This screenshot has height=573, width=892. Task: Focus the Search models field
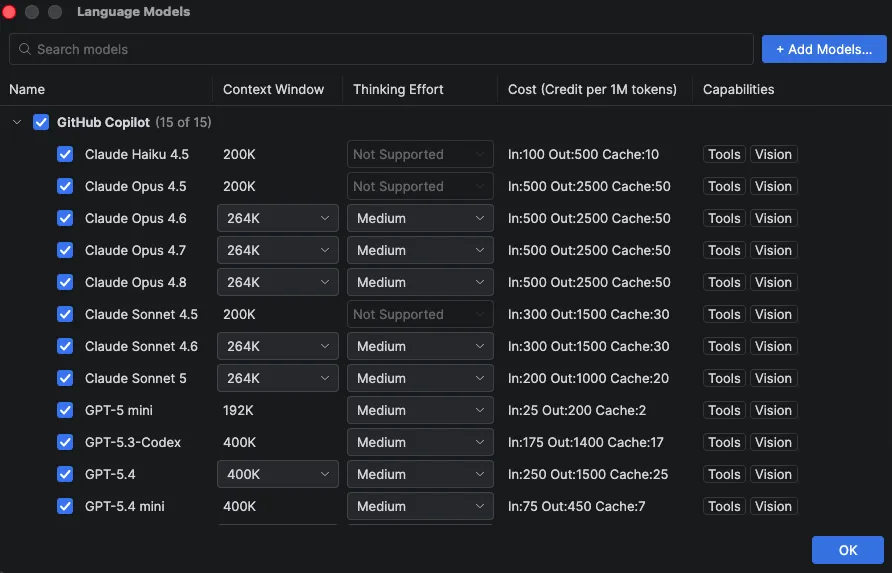coord(381,49)
